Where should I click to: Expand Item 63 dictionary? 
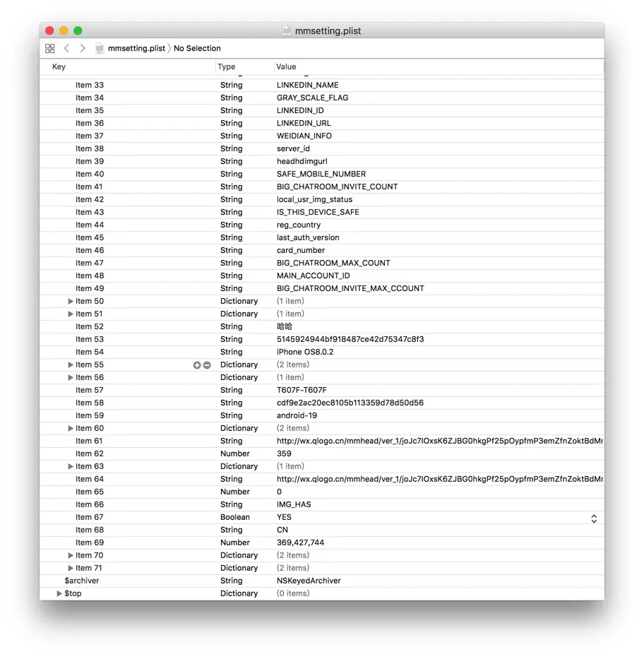(71, 466)
